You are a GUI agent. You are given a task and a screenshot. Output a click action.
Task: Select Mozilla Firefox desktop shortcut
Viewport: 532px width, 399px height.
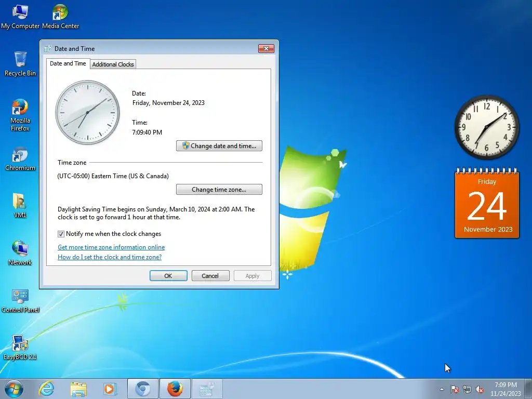pos(20,115)
